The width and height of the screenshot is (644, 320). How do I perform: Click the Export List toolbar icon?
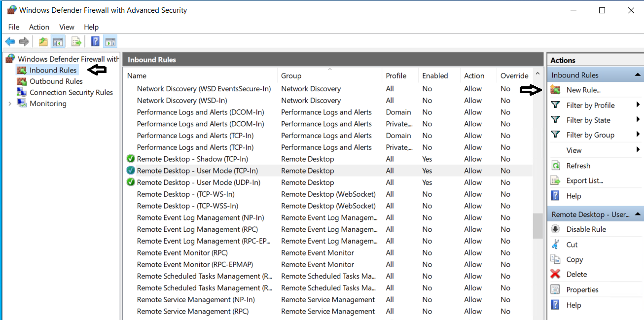[x=76, y=42]
